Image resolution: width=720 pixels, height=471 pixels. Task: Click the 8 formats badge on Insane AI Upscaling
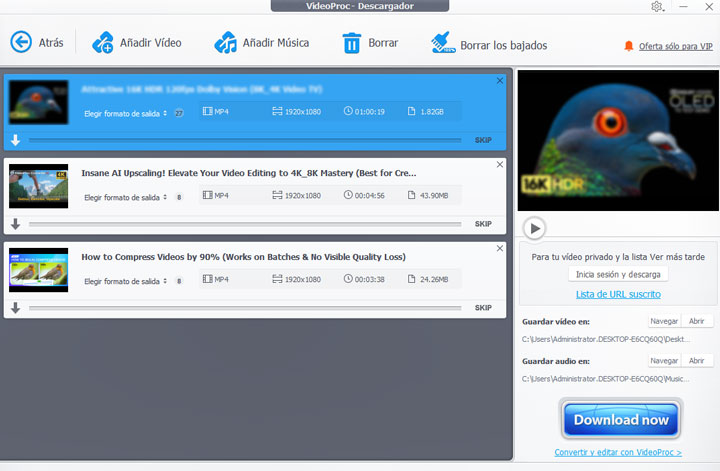tap(179, 197)
